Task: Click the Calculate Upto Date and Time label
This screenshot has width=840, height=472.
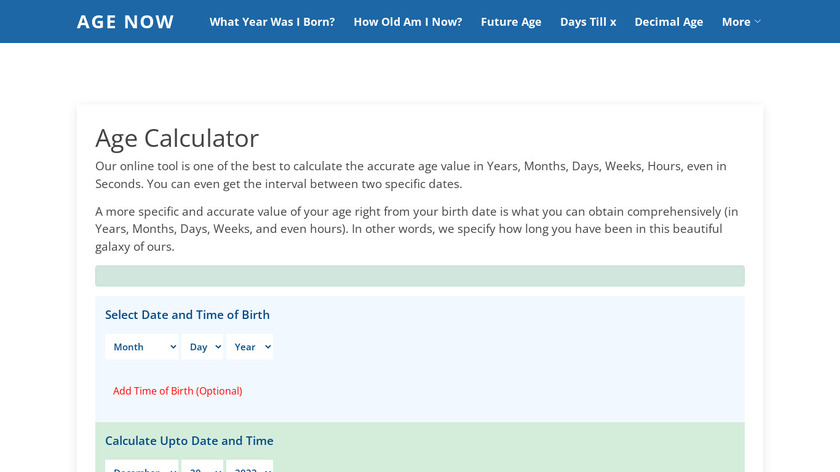Action: (x=189, y=441)
